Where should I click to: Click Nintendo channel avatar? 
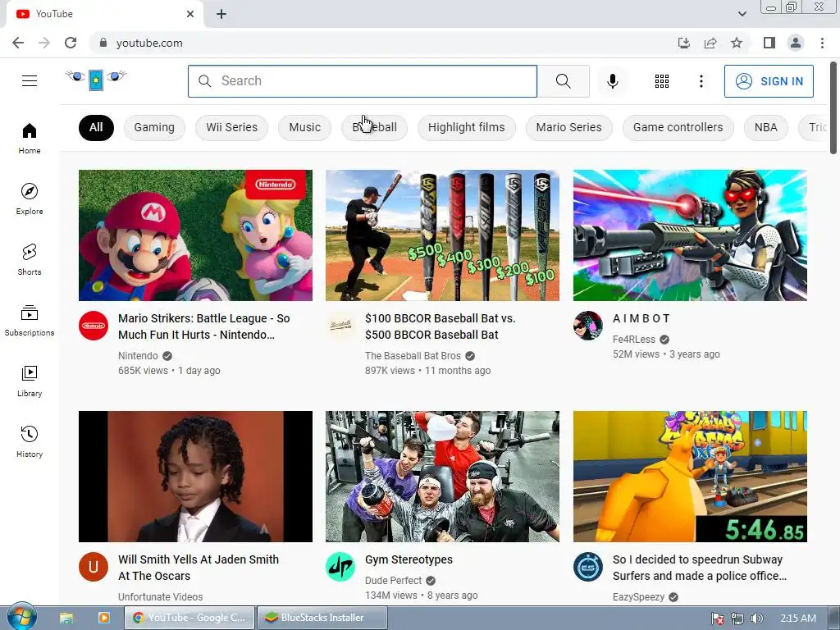94,325
